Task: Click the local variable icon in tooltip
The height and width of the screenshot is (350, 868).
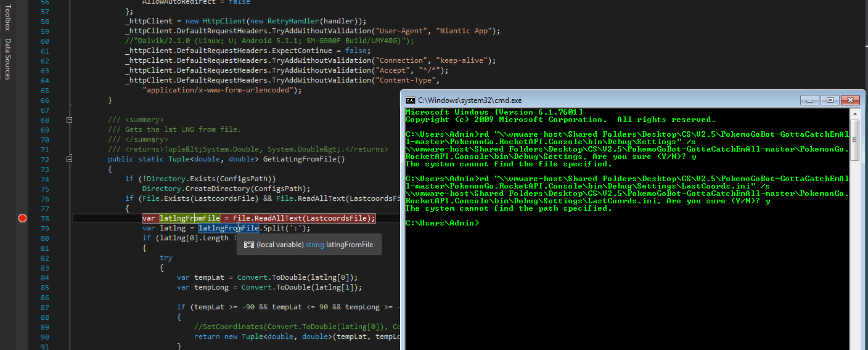Action: pyautogui.click(x=248, y=245)
